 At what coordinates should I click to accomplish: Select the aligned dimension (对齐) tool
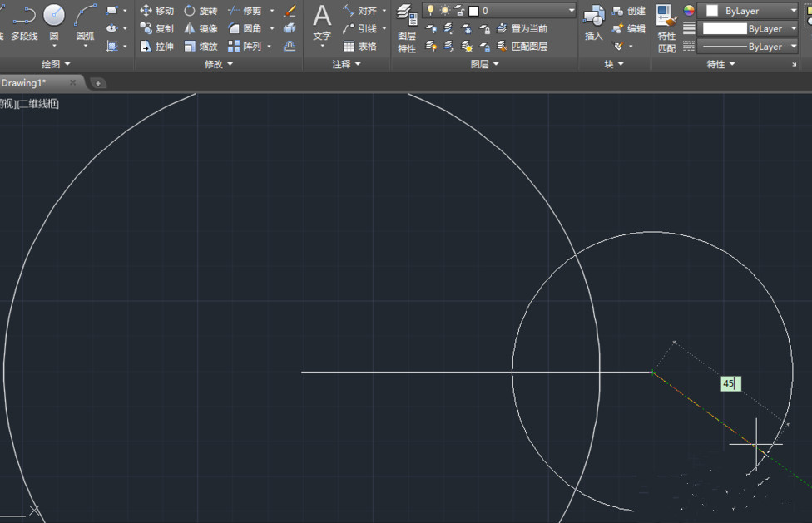tap(360, 10)
